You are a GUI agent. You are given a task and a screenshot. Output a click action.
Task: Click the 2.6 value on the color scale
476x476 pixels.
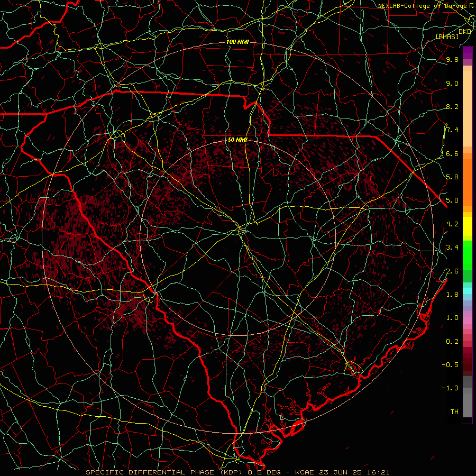coord(452,271)
